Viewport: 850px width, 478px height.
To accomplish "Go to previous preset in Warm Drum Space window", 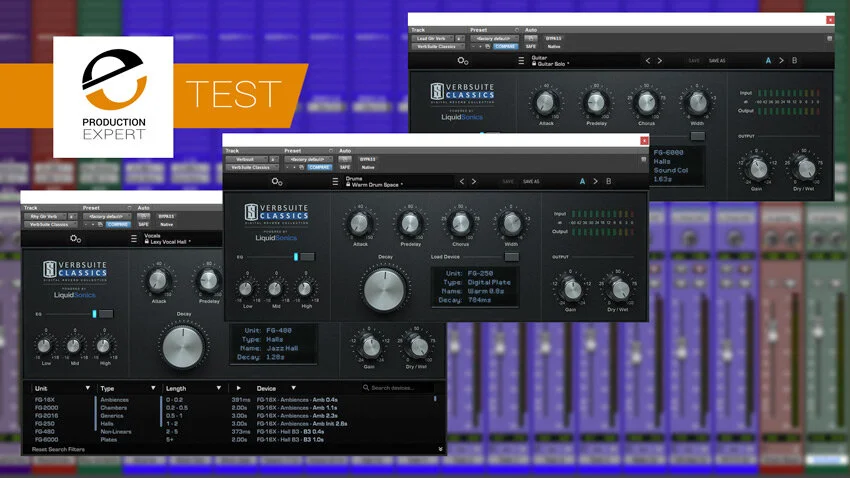I will 462,182.
